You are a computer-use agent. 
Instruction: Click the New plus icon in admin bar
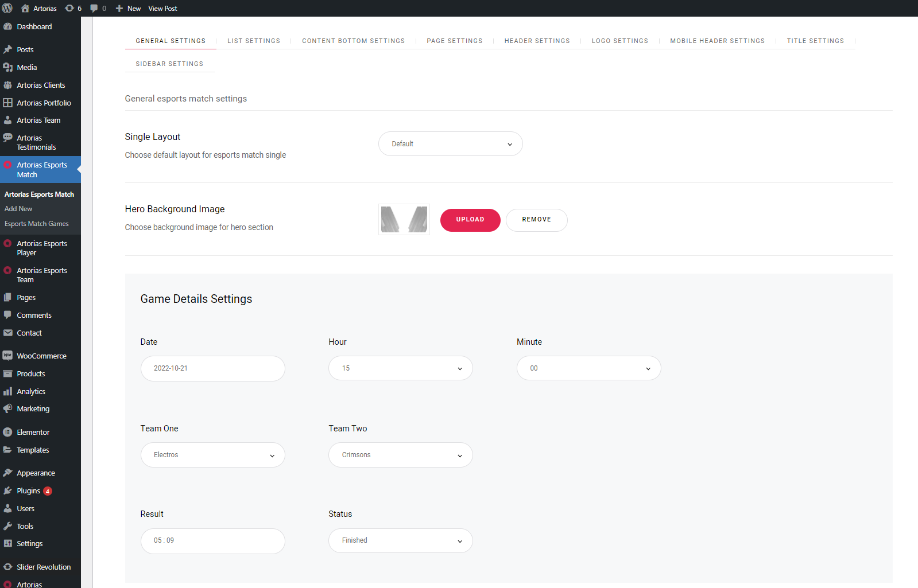(x=119, y=8)
